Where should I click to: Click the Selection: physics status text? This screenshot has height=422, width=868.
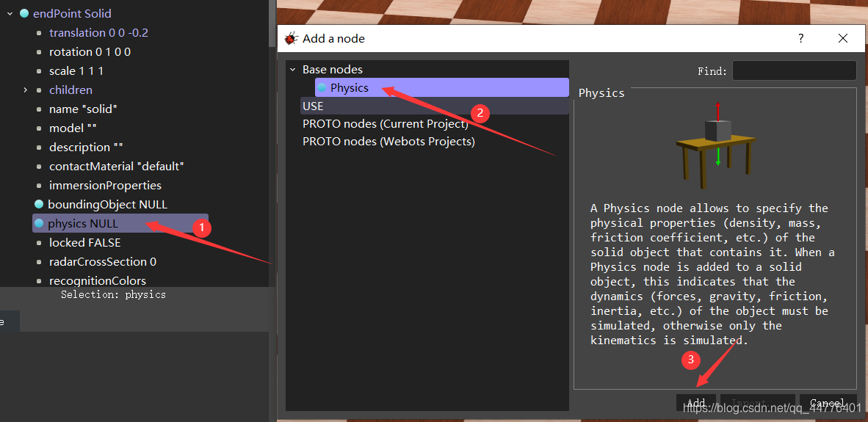(114, 295)
